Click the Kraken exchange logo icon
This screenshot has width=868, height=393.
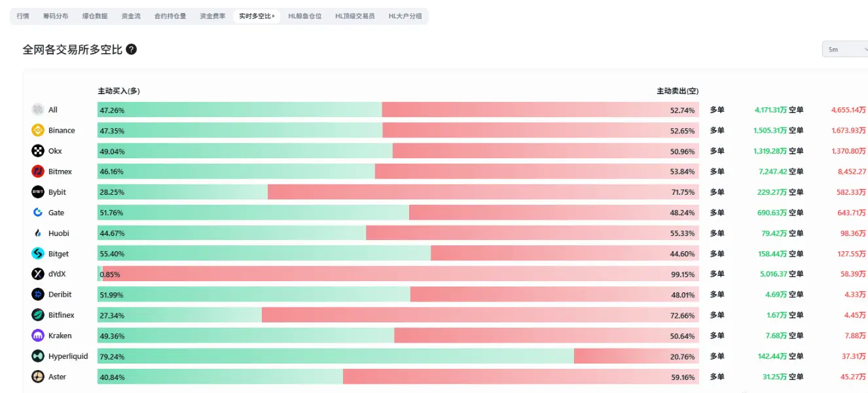coord(38,335)
